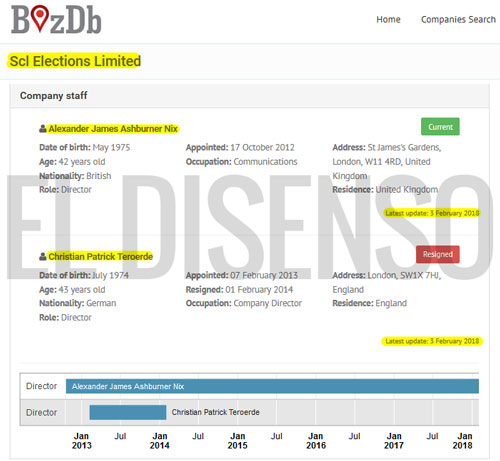Click the Director row label for Nix timeline
The height and width of the screenshot is (461, 500).
[x=41, y=386]
